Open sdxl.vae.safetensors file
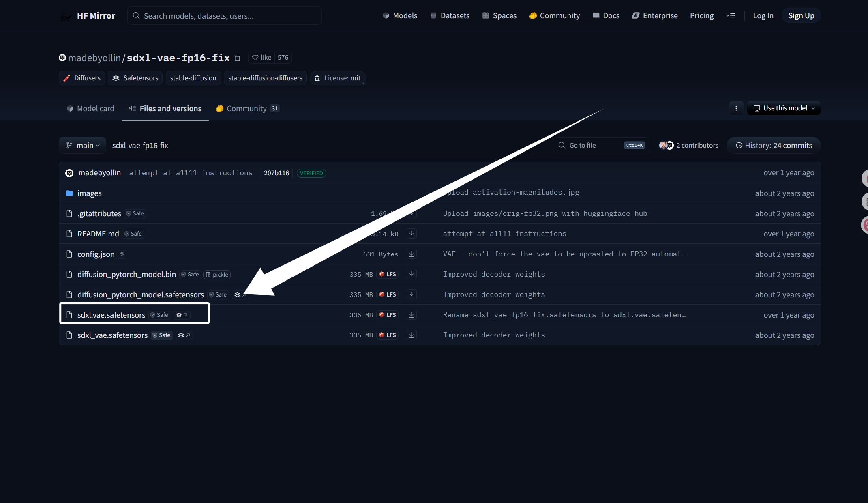The image size is (868, 503). pyautogui.click(x=111, y=315)
